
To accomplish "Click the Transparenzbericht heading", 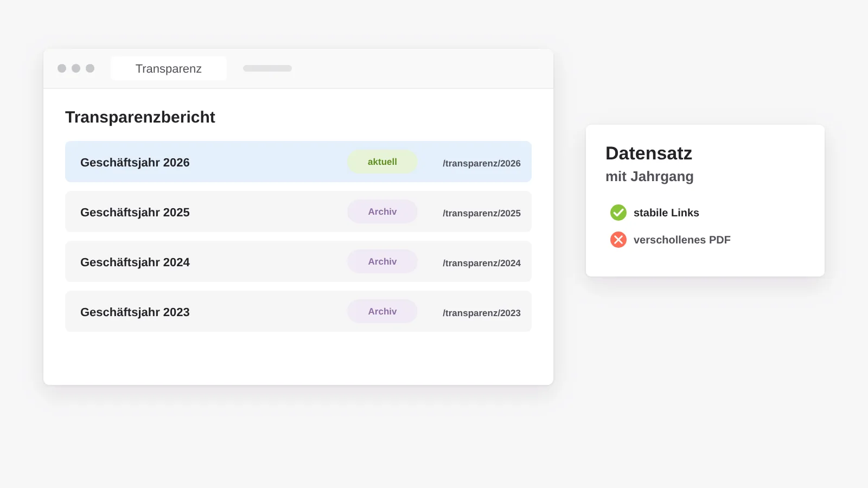I will [x=140, y=117].
